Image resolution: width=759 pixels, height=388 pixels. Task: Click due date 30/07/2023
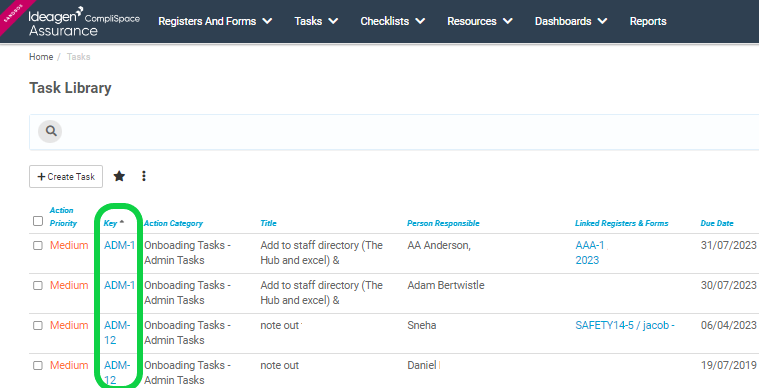(x=729, y=285)
